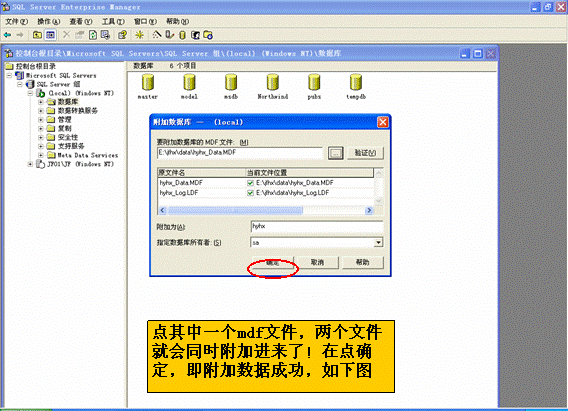This screenshot has width=568, height=411.
Task: Open the master database icon
Action: 148,83
